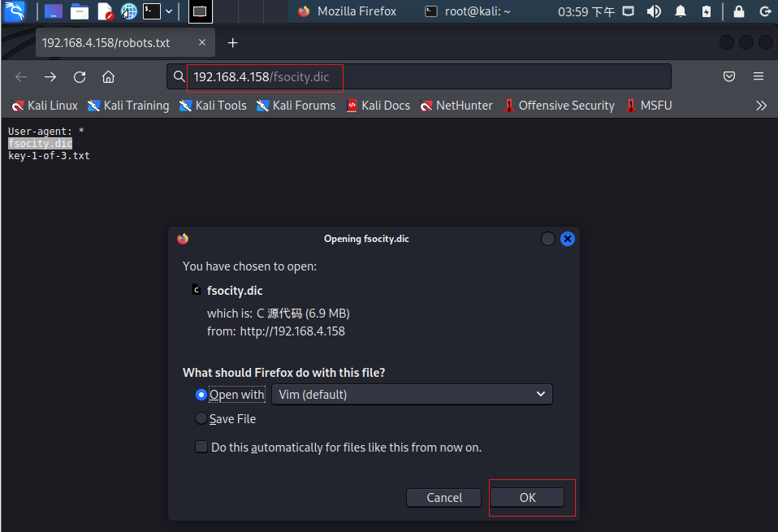This screenshot has width=778, height=532.
Task: Enable do this automatically for files like this
Action: click(201, 446)
